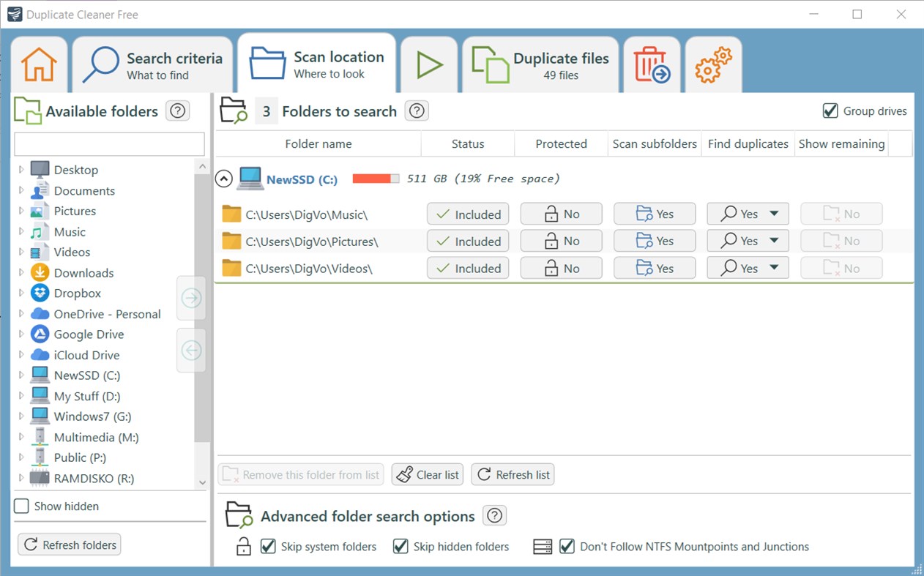Screen dimensions: 924x576
Task: Click the Folders to search help icon
Action: pyautogui.click(x=416, y=111)
